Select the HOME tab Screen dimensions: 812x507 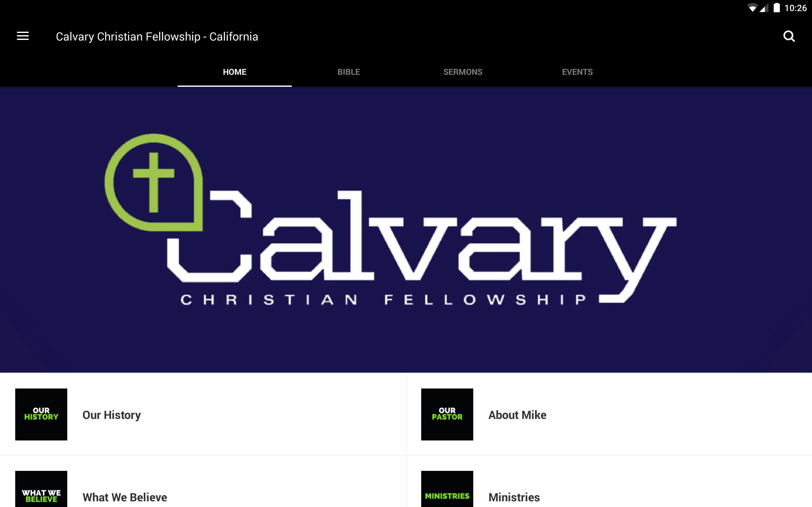tap(235, 71)
